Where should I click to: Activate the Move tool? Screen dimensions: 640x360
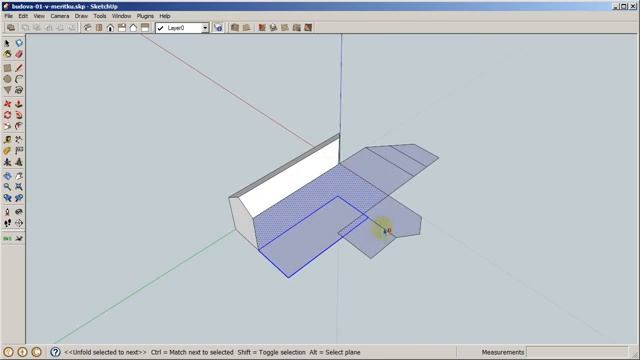tap(7, 104)
